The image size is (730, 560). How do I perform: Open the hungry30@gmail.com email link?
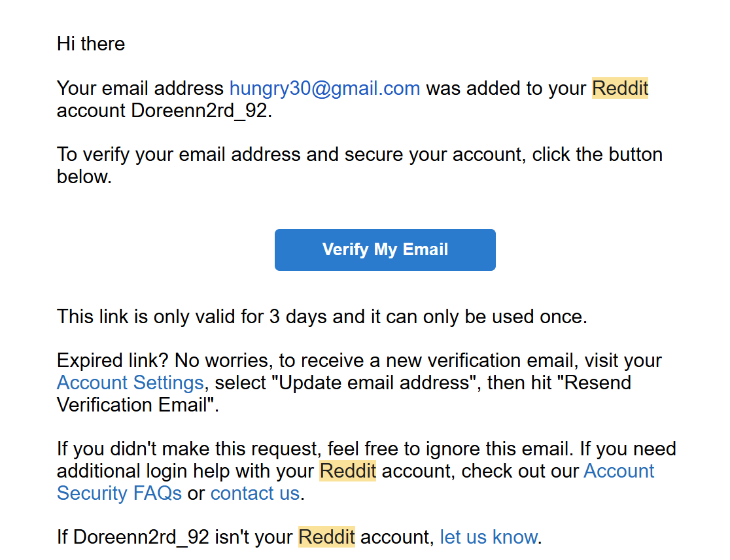[x=325, y=88]
